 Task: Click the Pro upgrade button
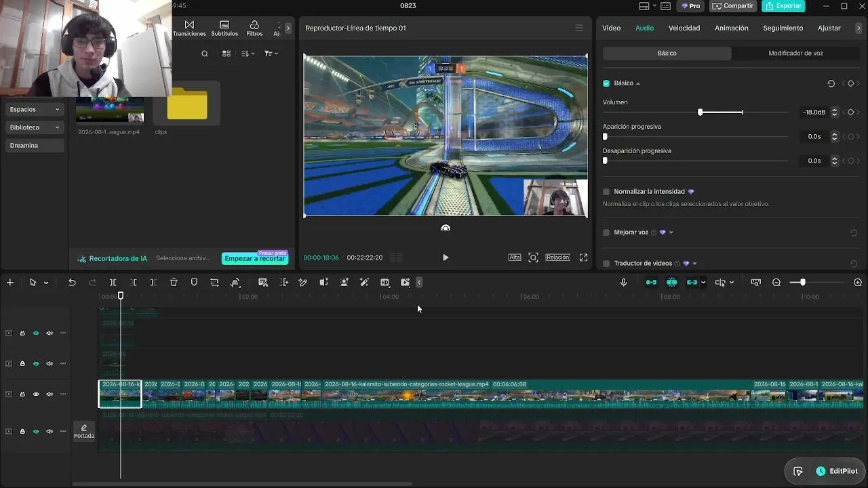tap(690, 6)
